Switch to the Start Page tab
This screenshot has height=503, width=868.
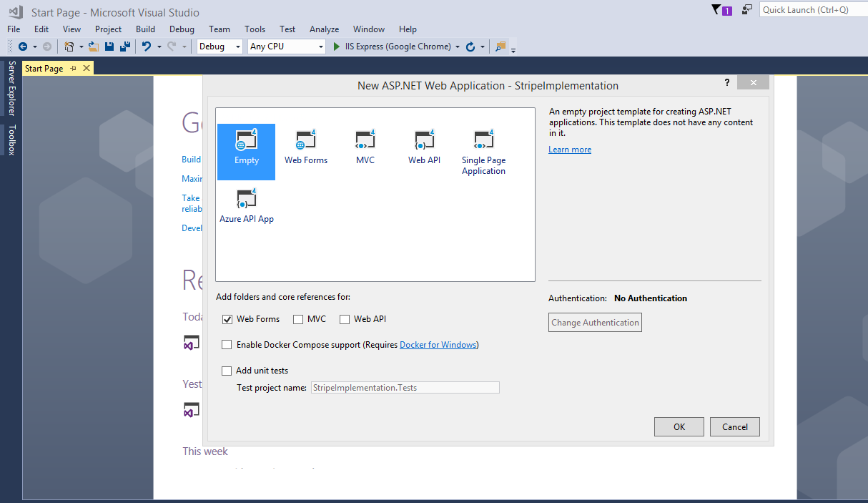(44, 69)
